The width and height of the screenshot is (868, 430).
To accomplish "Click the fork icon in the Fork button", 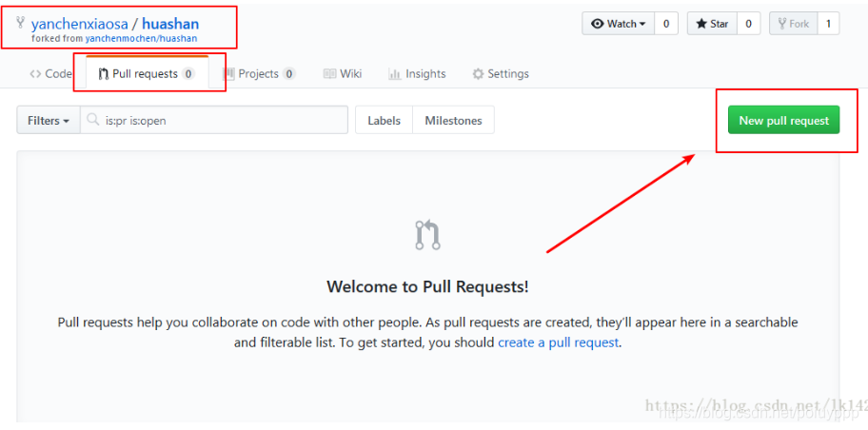I will (782, 24).
